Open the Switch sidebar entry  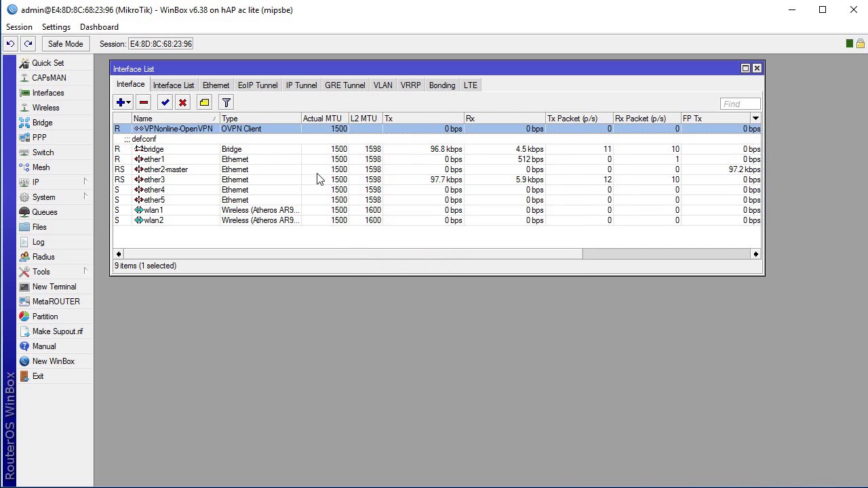click(x=43, y=152)
